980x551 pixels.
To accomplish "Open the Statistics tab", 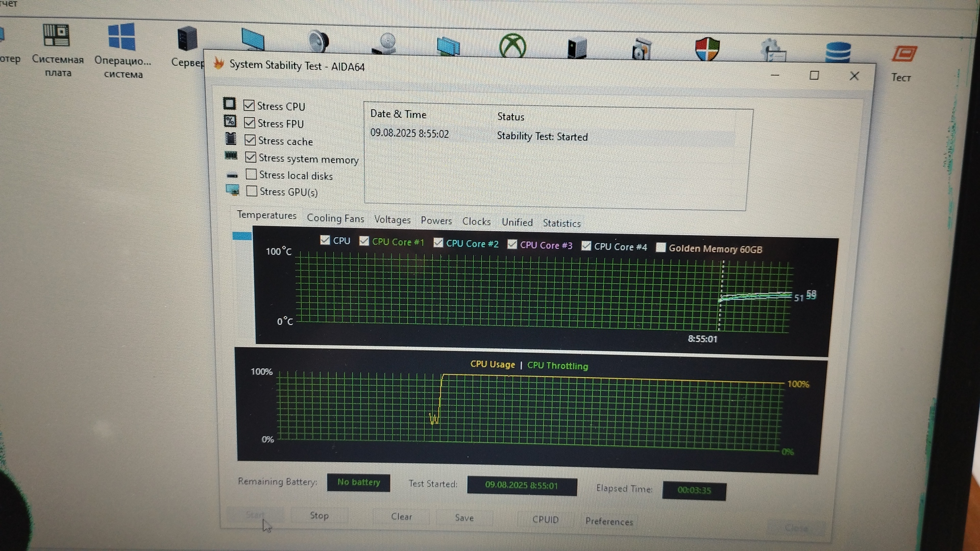I will [561, 223].
